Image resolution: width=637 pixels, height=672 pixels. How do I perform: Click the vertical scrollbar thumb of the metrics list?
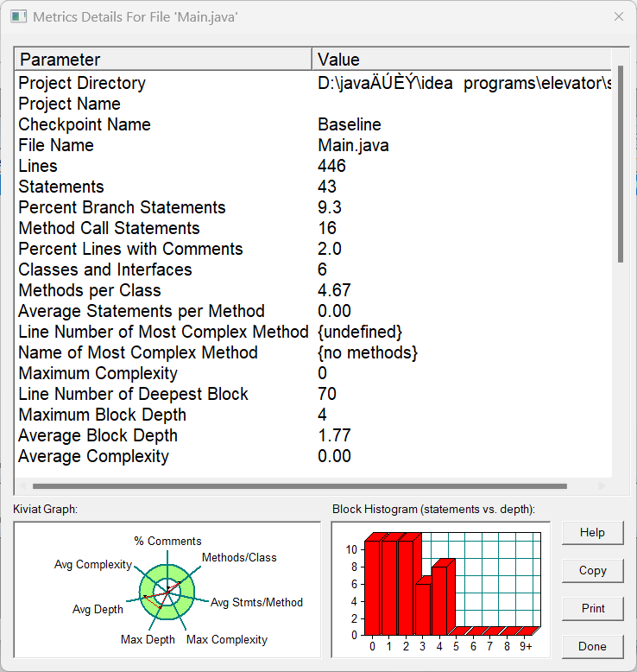point(621,164)
